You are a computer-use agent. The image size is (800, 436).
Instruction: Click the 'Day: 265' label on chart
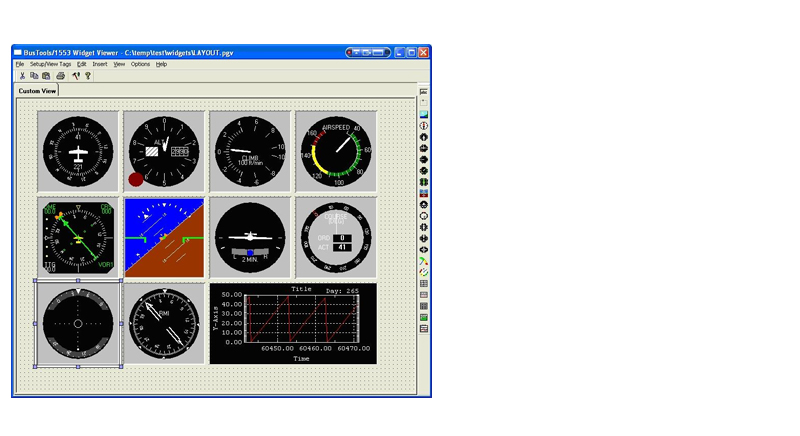tap(342, 291)
